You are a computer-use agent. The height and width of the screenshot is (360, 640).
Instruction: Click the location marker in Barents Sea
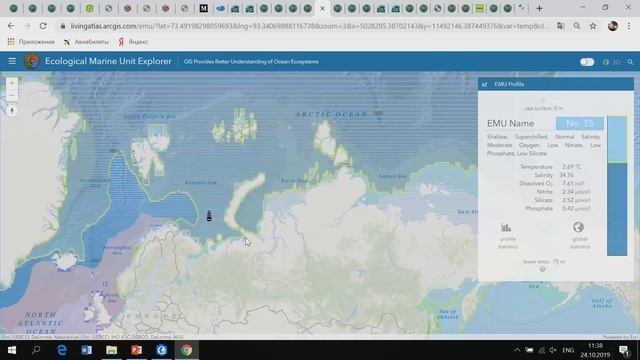click(209, 216)
